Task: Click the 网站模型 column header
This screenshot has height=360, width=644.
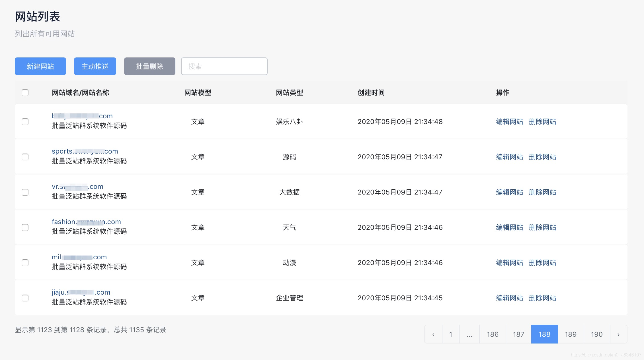Action: 198,93
